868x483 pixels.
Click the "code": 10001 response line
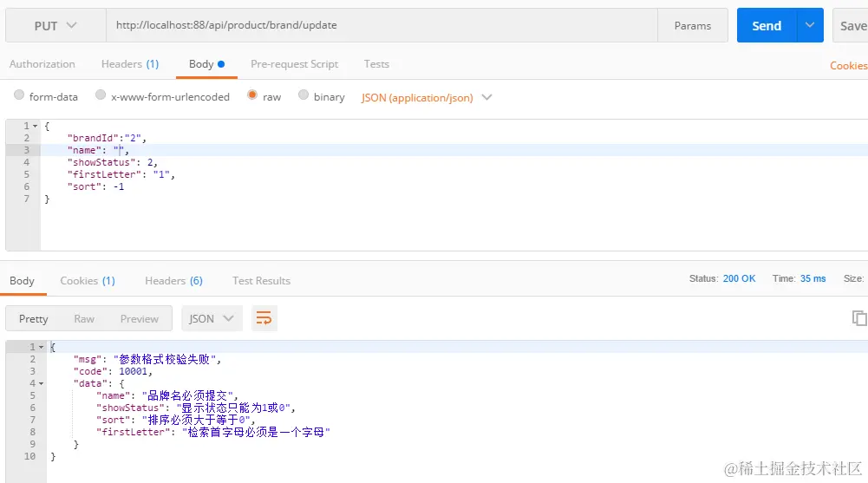(113, 372)
